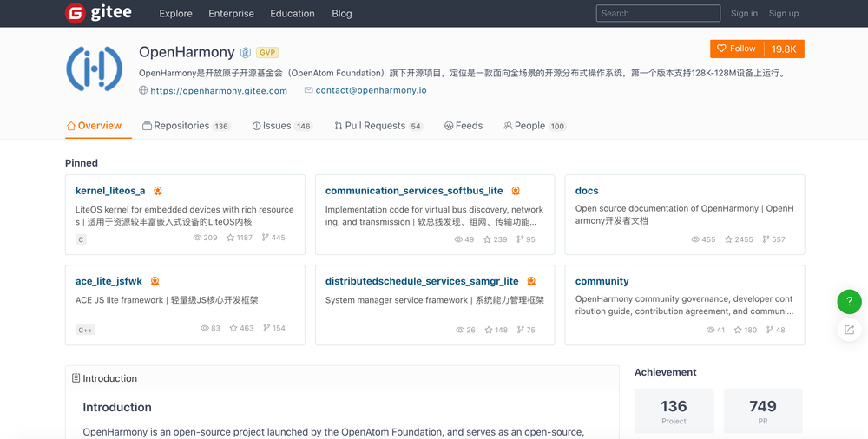Click the enterprise verified badge beside OpenHarmony
This screenshot has width=868, height=439.
point(246,53)
